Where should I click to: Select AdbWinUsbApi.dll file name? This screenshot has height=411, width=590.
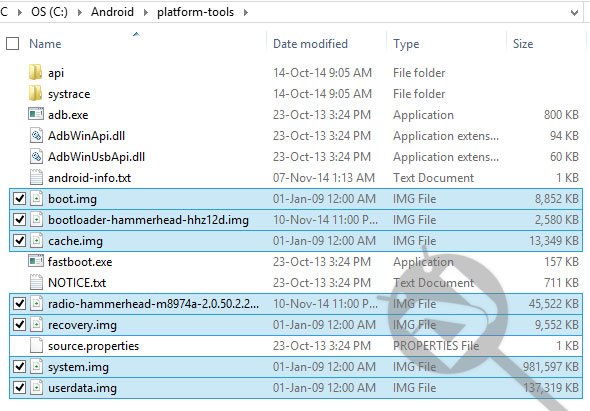pos(96,157)
